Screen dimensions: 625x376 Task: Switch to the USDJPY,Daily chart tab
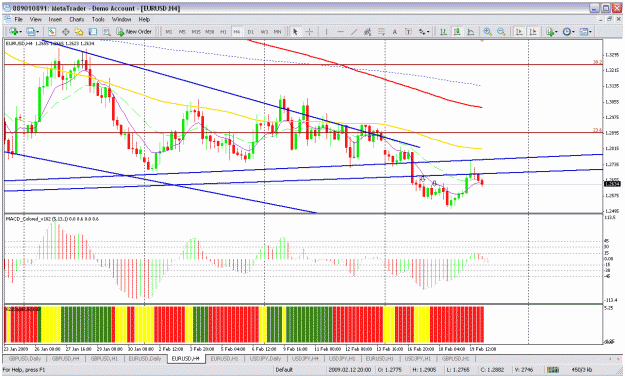[x=265, y=358]
